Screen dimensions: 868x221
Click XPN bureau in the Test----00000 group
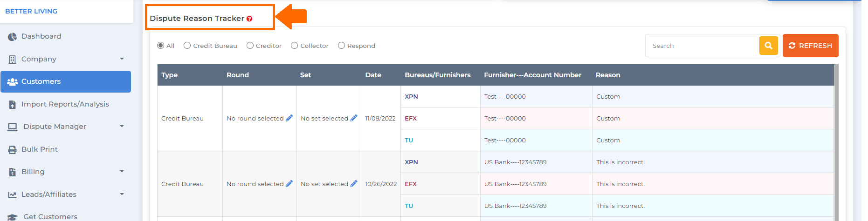[411, 97]
